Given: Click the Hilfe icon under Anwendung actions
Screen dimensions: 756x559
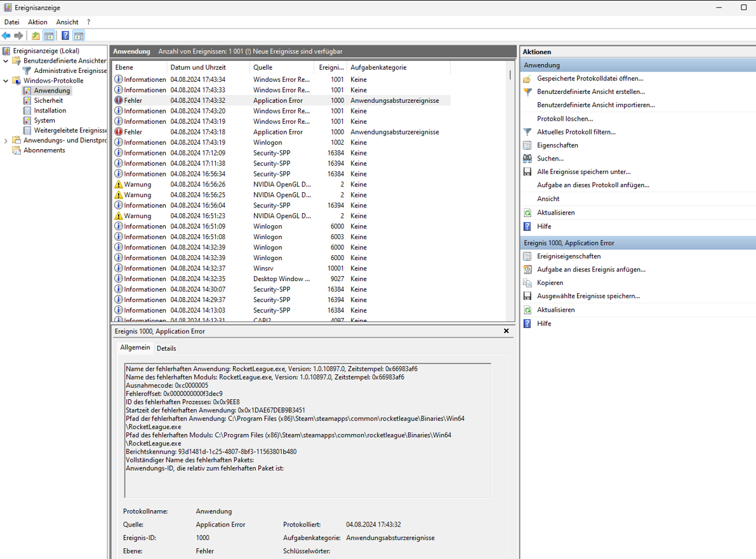Looking at the screenshot, I should pyautogui.click(x=527, y=226).
